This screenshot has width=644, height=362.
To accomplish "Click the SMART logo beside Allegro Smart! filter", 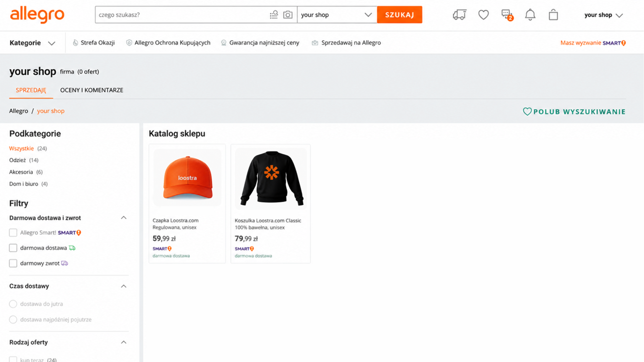I will 69,233.
